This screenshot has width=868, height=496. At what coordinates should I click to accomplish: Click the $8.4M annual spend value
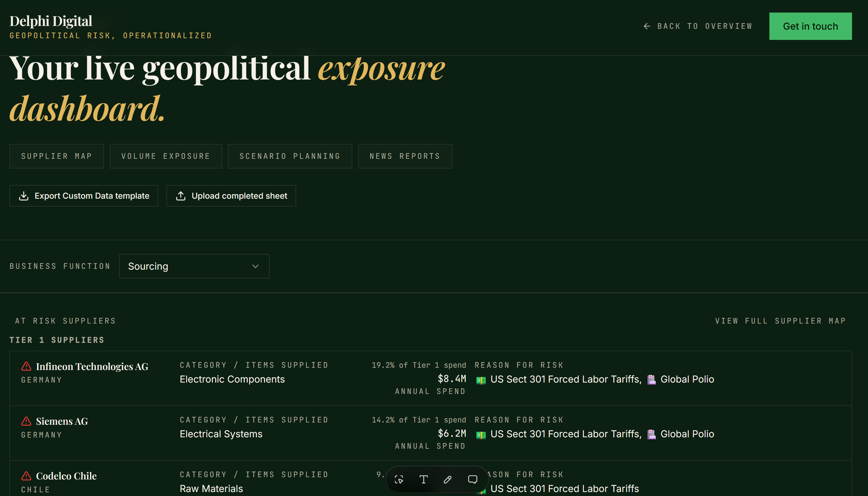(452, 379)
